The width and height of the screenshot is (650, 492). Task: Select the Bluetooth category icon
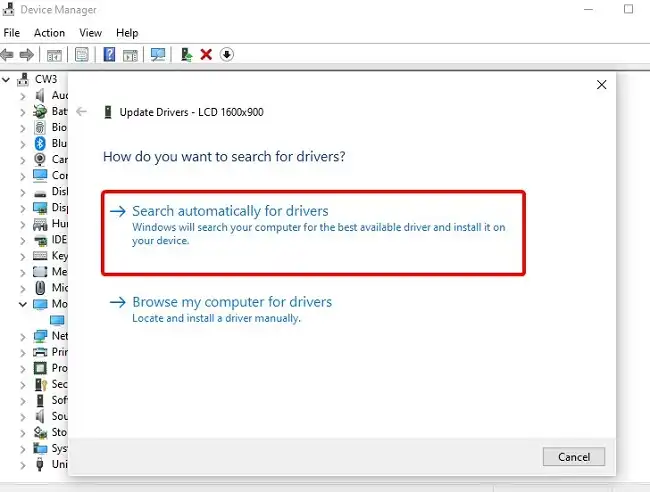tap(40, 143)
